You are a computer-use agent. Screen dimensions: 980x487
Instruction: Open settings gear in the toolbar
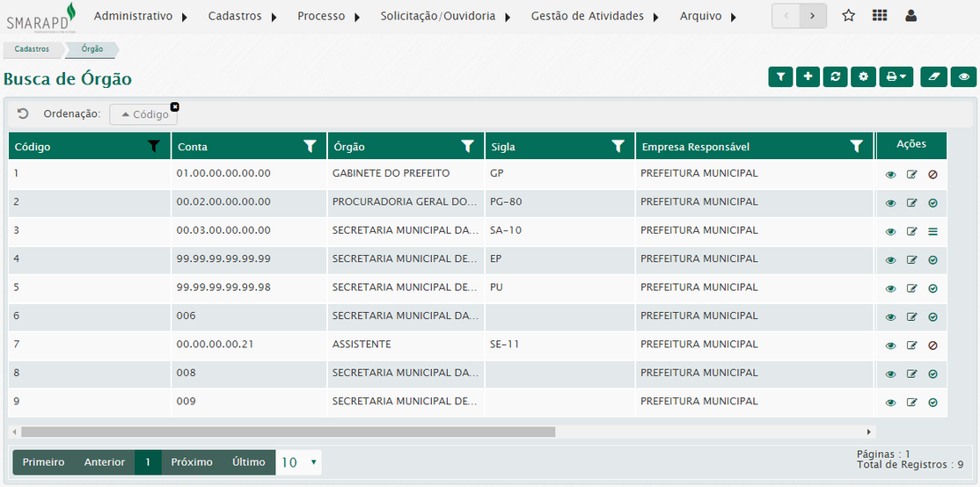click(863, 77)
